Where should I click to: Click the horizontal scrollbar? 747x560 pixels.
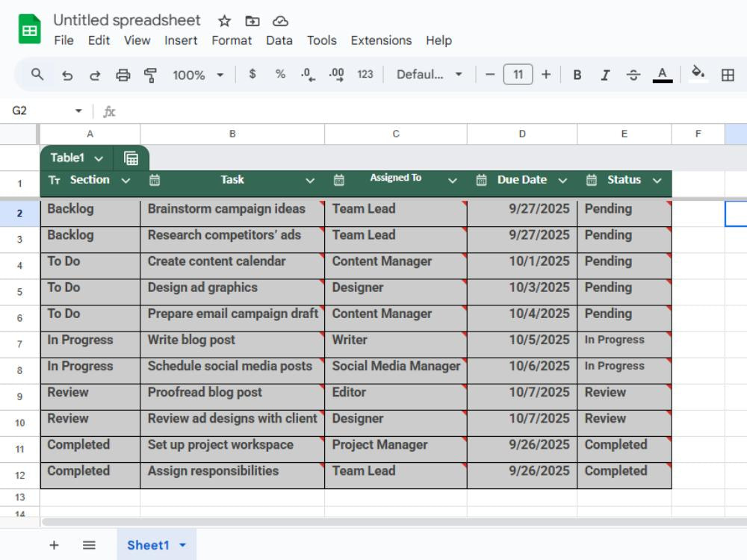[x=394, y=522]
